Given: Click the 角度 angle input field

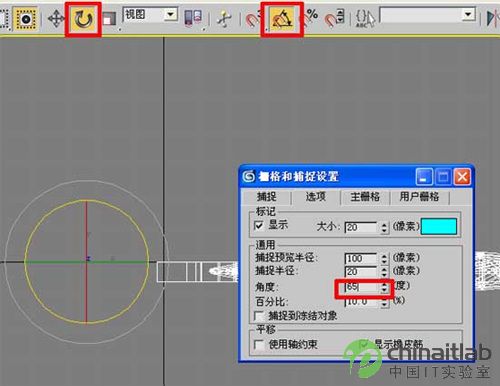Looking at the screenshot, I should (x=361, y=287).
